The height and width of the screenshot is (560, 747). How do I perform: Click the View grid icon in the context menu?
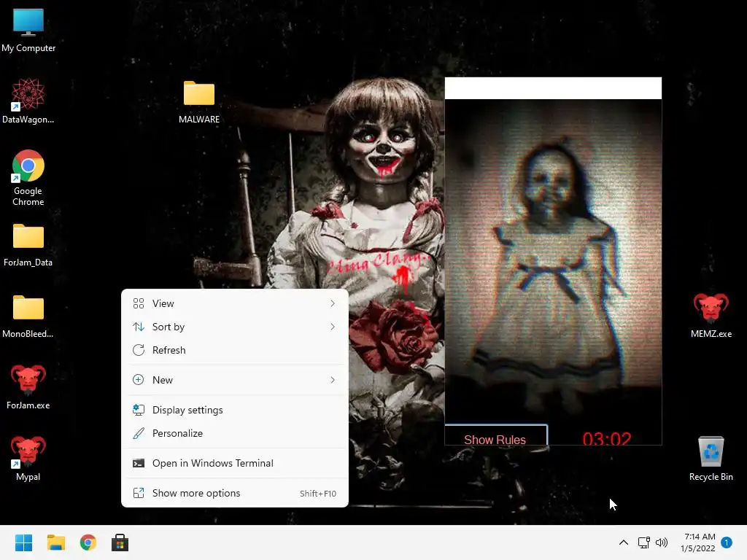tap(138, 303)
